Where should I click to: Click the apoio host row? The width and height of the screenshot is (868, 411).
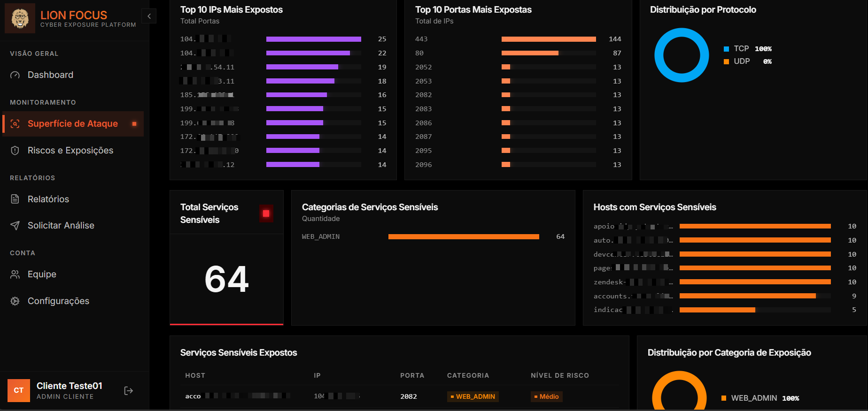coord(725,226)
